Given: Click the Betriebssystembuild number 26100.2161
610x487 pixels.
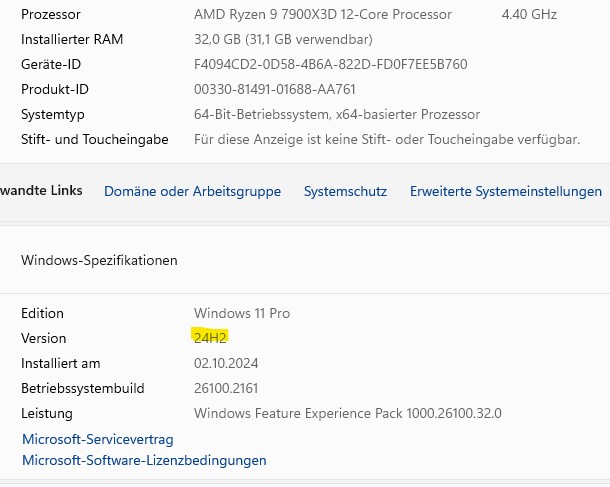Looking at the screenshot, I should (x=227, y=388).
